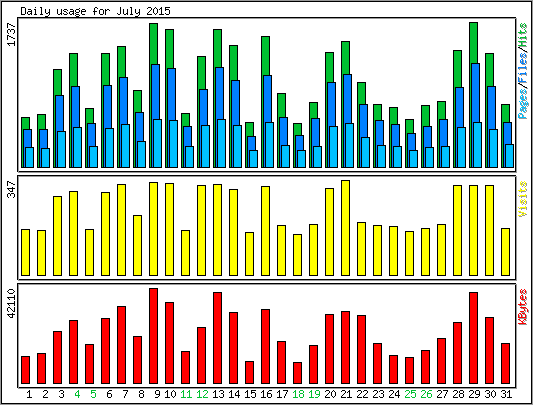Click the yellow visits bar for day 21
Screen dimensions: 533x405
345,228
